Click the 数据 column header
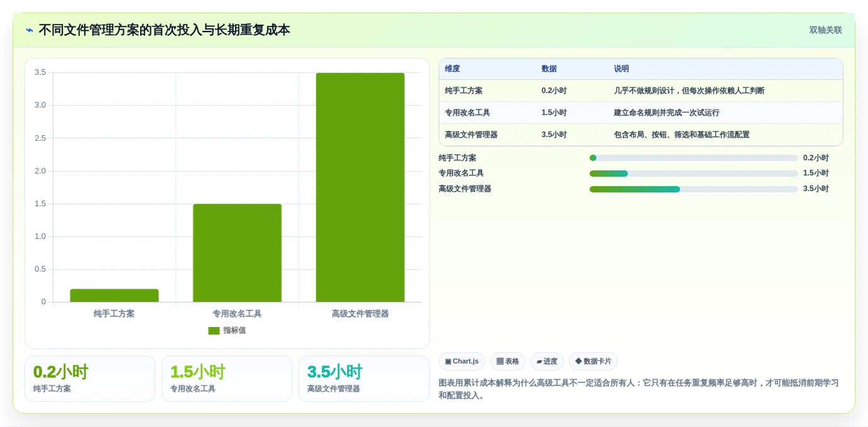 pyautogui.click(x=549, y=69)
